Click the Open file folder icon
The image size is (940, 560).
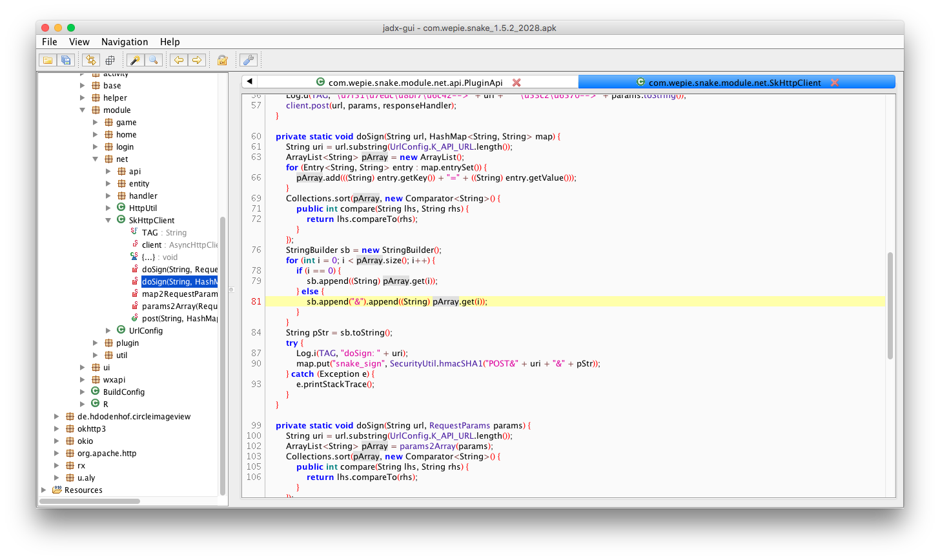tap(48, 60)
